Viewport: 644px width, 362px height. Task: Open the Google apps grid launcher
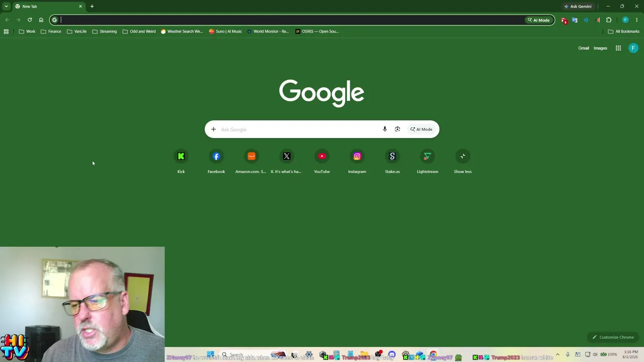618,48
